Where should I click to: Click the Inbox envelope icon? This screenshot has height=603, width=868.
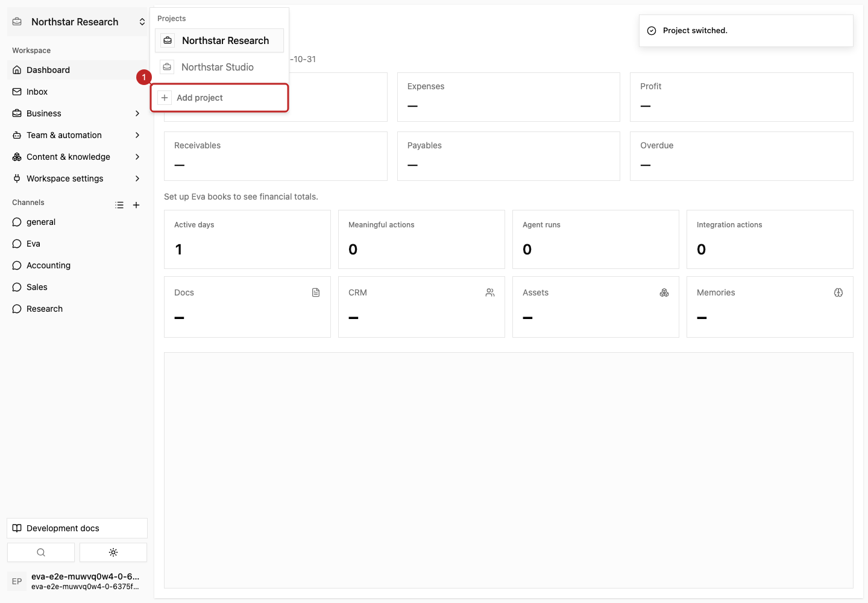tap(17, 92)
